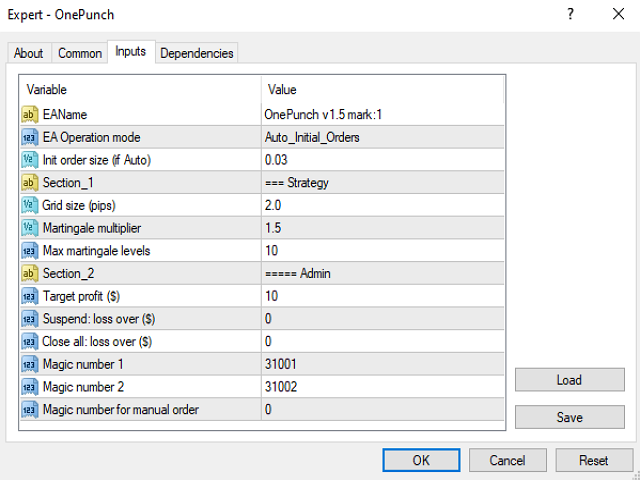
Task: Edit the Init order size value 0.03
Action: pos(382,160)
